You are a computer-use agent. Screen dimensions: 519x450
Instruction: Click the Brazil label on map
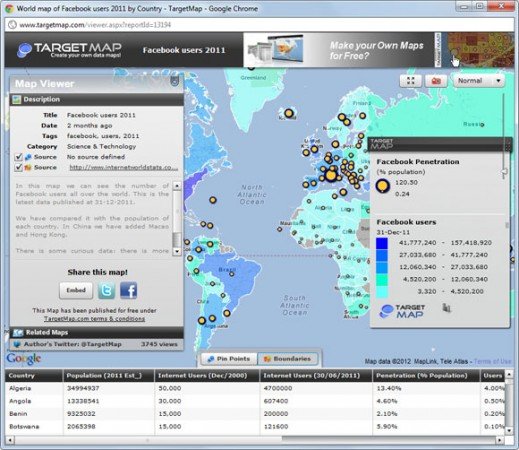tap(227, 269)
